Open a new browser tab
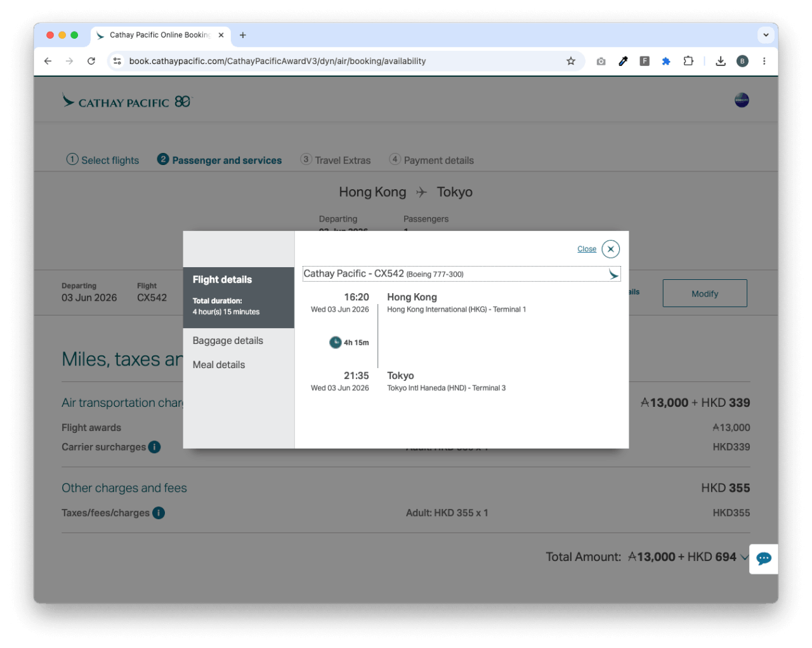The height and width of the screenshot is (648, 812). (x=242, y=36)
